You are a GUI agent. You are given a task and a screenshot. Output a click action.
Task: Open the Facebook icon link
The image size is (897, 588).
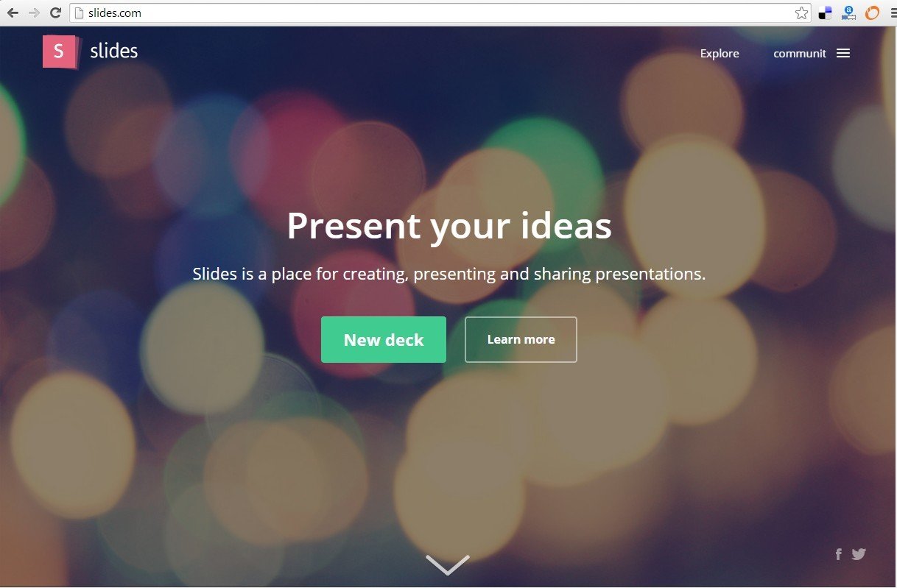coord(839,554)
